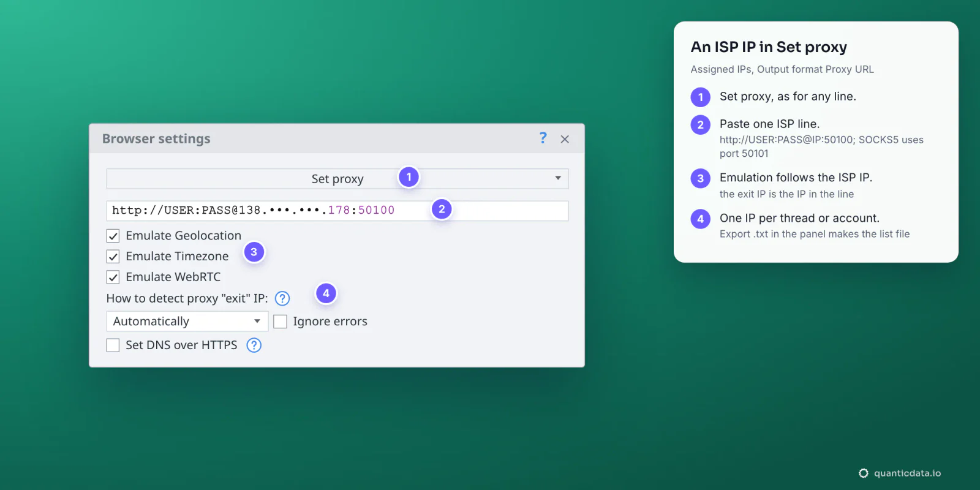Click 'Paste one ISP line.' text

point(769,124)
